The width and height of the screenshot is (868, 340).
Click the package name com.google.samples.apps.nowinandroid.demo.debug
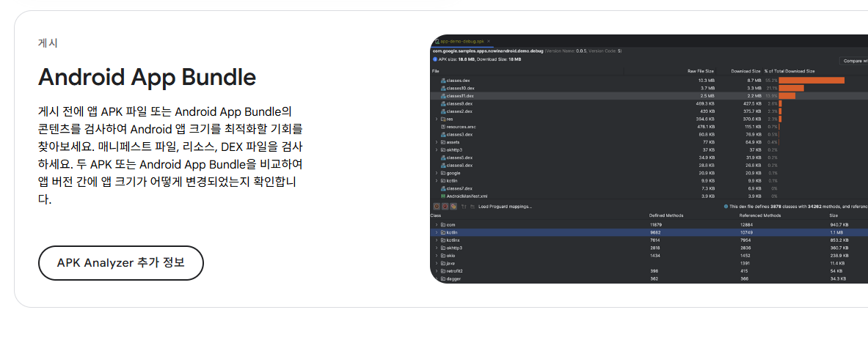pyautogui.click(x=488, y=51)
